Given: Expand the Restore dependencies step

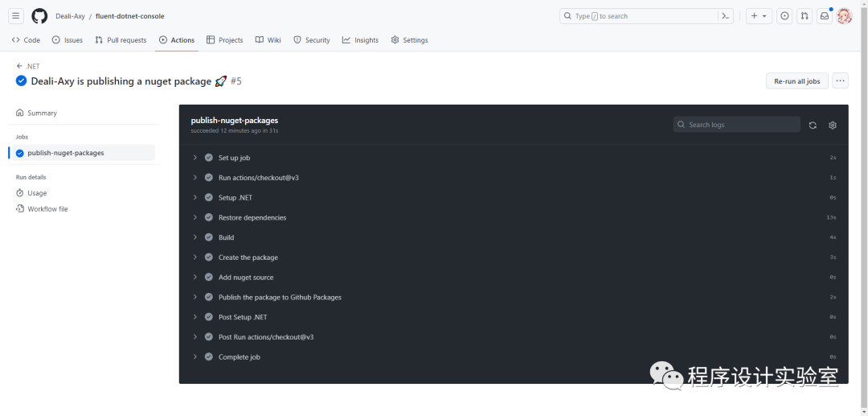Looking at the screenshot, I should (x=194, y=217).
